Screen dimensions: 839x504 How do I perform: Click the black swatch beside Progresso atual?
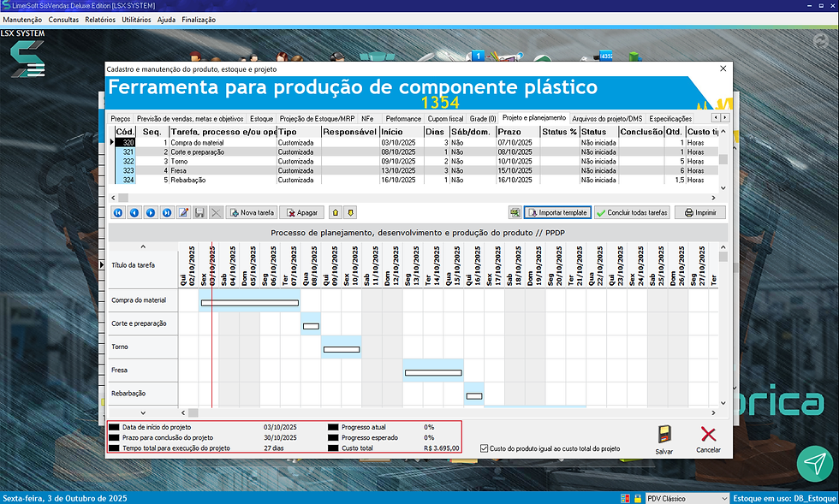(333, 427)
